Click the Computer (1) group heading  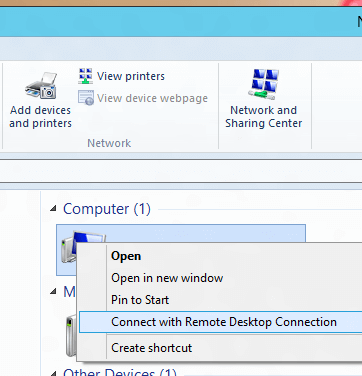tap(107, 209)
